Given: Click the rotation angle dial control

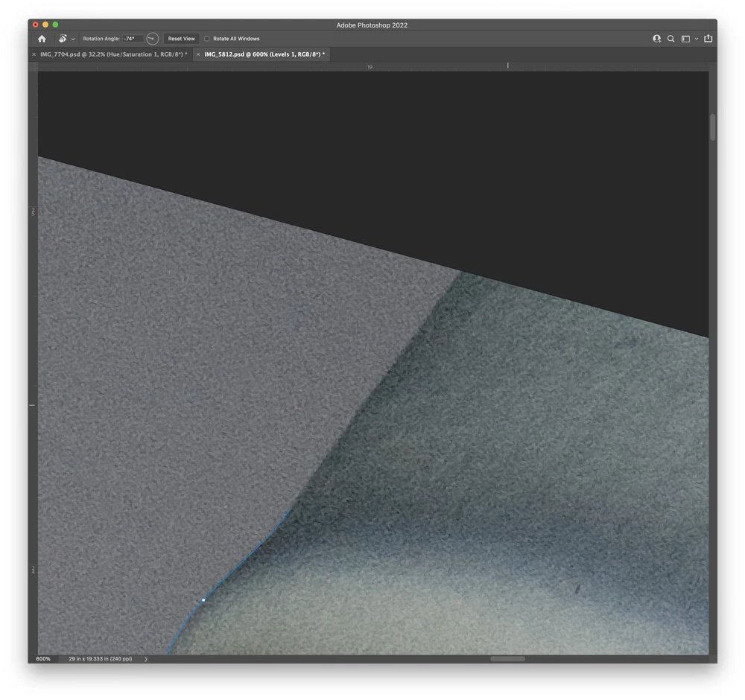Looking at the screenshot, I should (152, 39).
